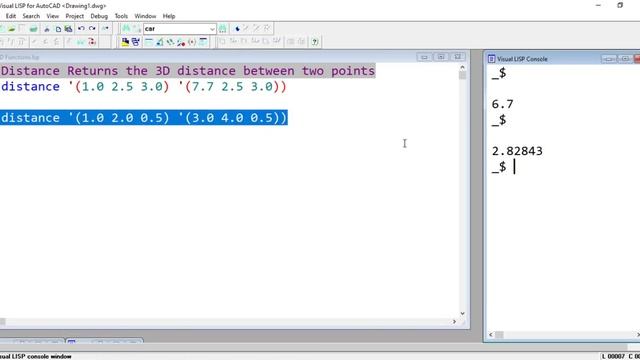Image resolution: width=640 pixels, height=360 pixels.
Task: Open the View menu
Action: 53,16
